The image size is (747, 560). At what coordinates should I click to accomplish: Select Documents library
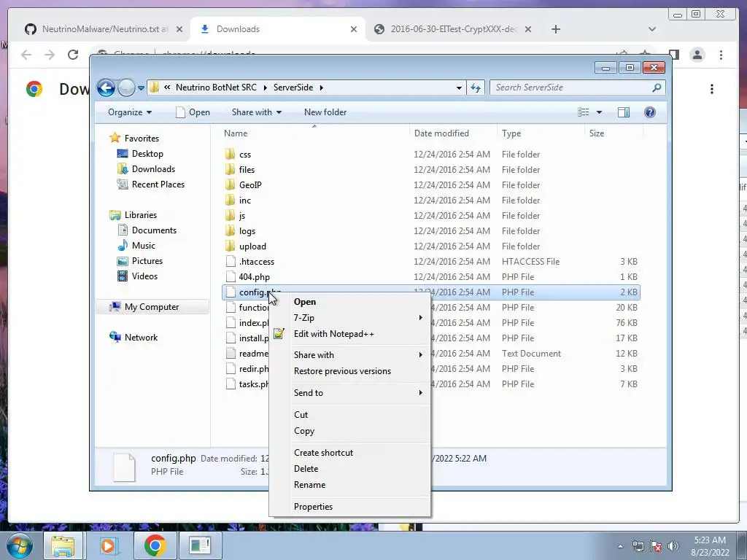154,230
